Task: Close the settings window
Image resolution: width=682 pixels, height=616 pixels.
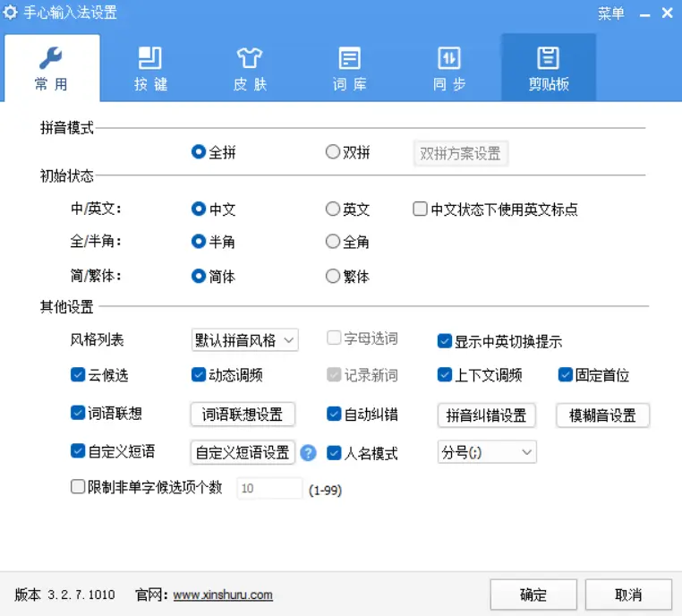Action: click(x=667, y=13)
